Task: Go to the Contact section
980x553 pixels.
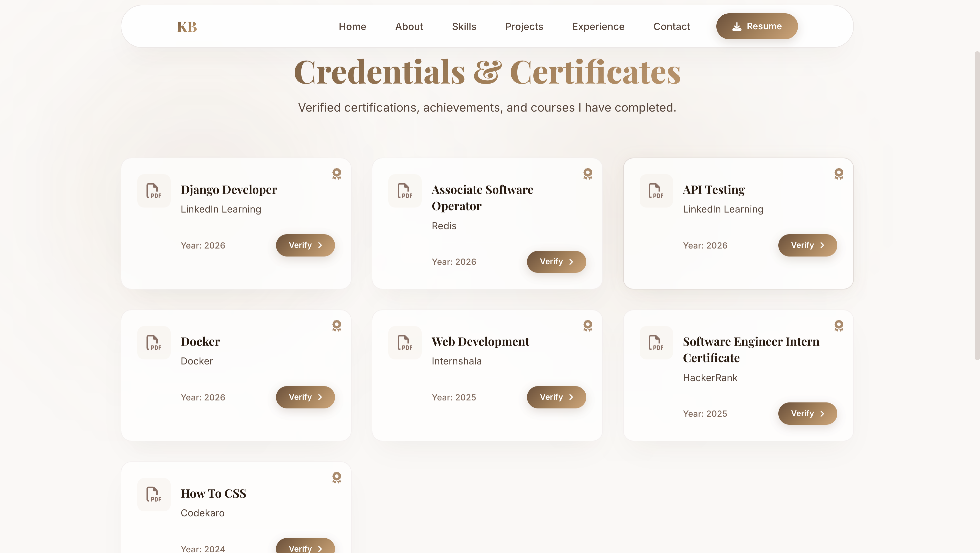Action: (671, 27)
